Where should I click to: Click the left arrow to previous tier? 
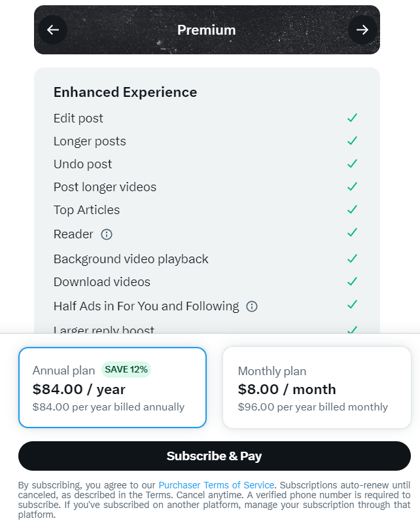[53, 30]
